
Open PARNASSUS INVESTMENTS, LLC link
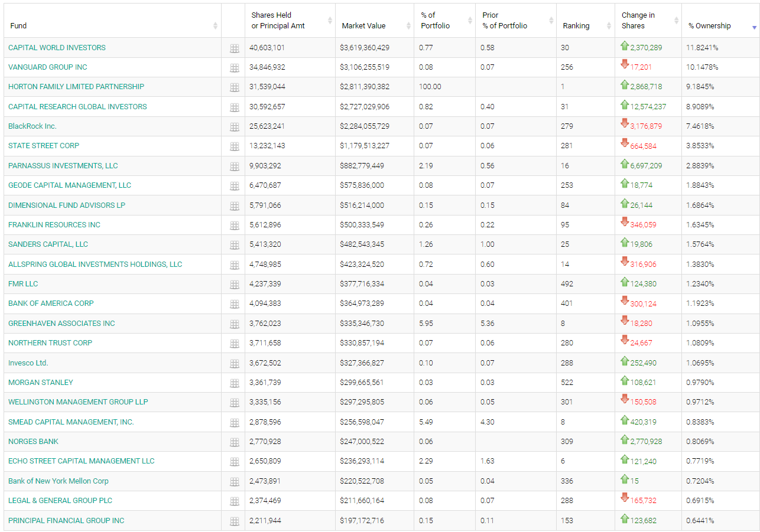[x=63, y=166]
